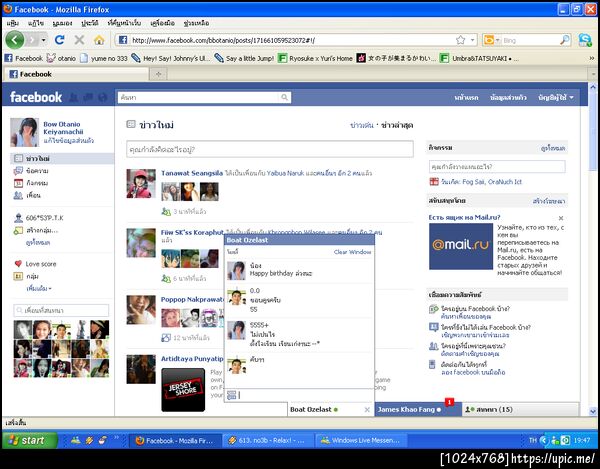Open the Firefox Bookmarks menu
The height and width of the screenshot is (469, 600).
(x=124, y=23)
